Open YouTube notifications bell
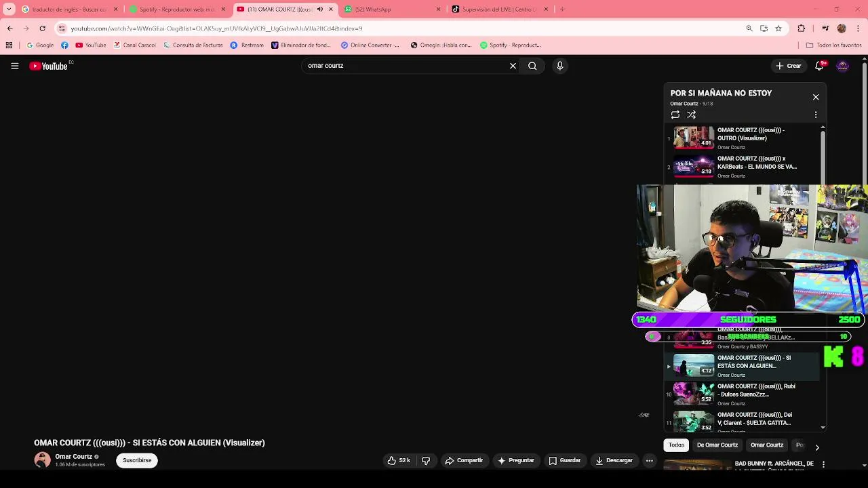 (819, 66)
